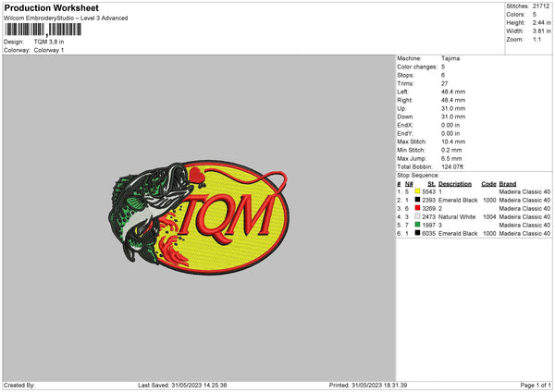This screenshot has height=392, width=555.
Task: Click stitch count 3269 in stop row 3
Action: click(x=428, y=208)
